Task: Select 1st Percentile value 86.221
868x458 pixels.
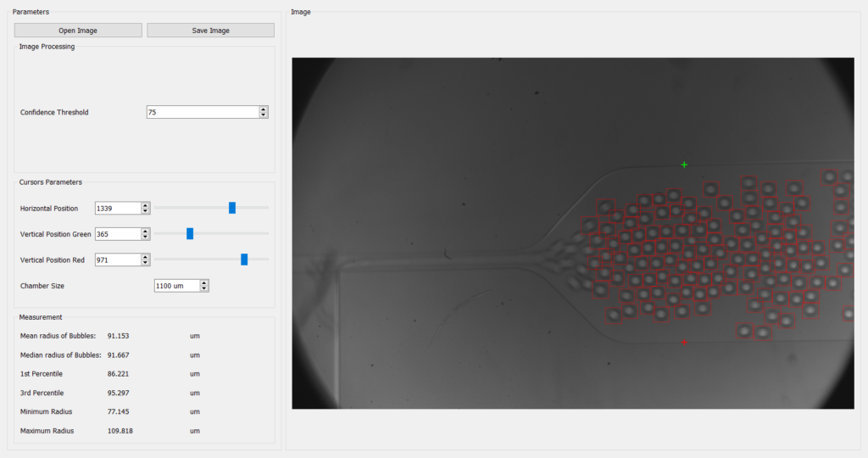Action: pyautogui.click(x=118, y=374)
